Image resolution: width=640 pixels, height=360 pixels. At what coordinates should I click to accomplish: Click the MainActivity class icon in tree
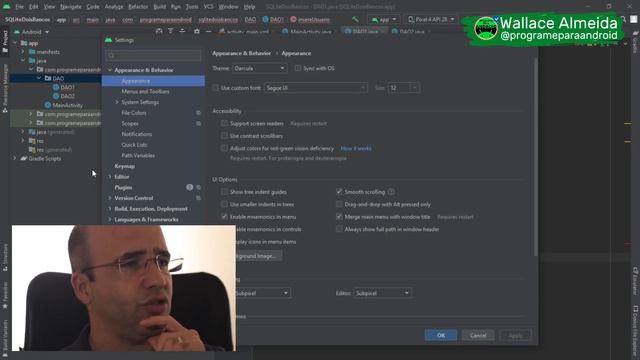[x=48, y=105]
